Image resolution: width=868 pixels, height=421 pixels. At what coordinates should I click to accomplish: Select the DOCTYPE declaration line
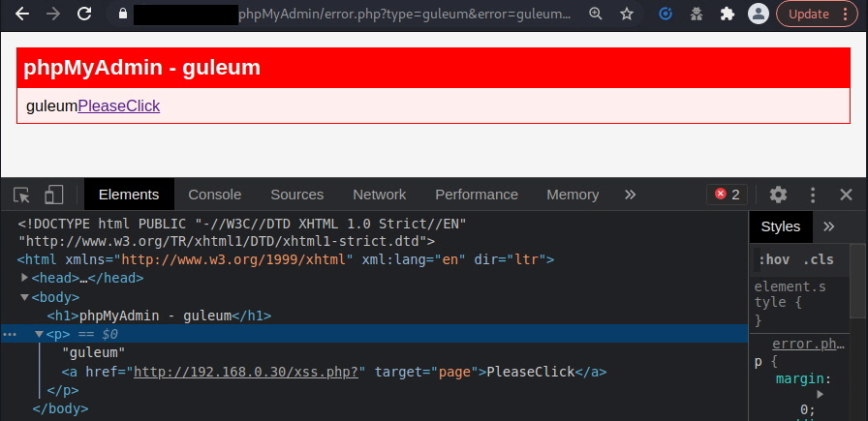242,232
